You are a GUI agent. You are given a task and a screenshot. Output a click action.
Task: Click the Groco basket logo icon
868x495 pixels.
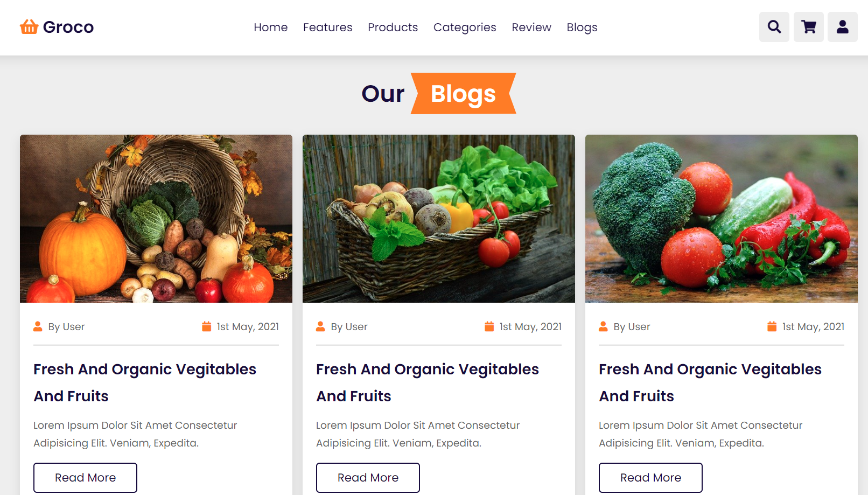click(x=29, y=26)
